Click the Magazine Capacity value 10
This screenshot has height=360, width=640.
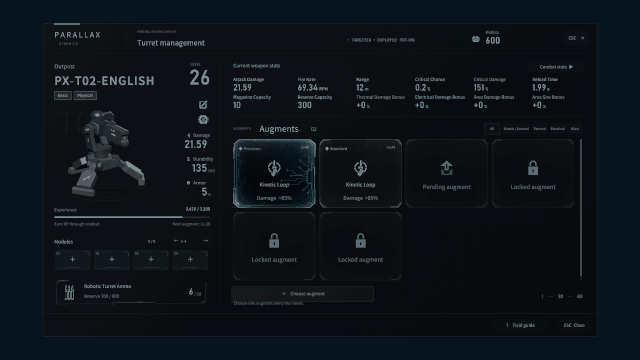click(237, 105)
